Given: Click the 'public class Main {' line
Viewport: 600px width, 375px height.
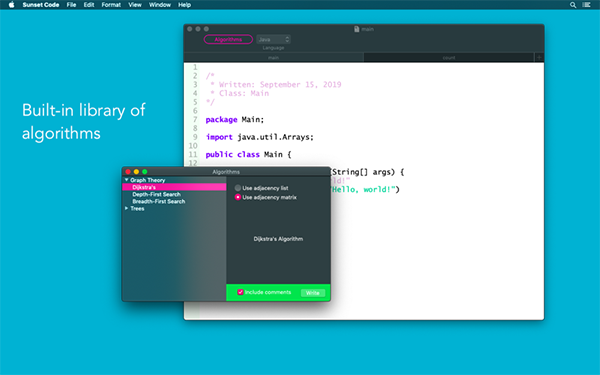Looking at the screenshot, I should point(248,155).
